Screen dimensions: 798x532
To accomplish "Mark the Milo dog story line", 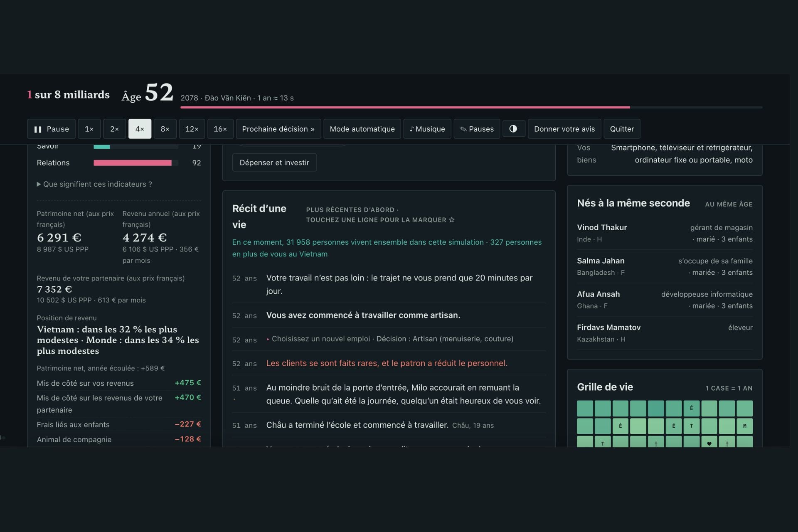I will point(389,394).
